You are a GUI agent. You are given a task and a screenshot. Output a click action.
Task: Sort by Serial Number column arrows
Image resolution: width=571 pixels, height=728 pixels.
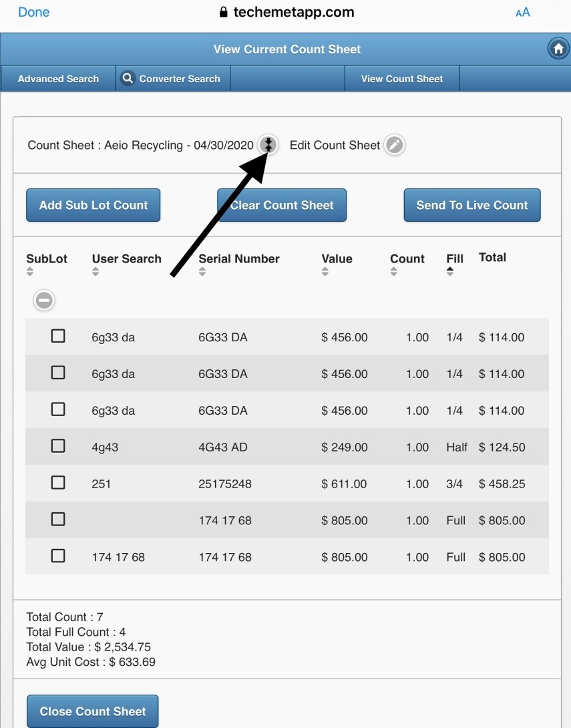pyautogui.click(x=202, y=272)
